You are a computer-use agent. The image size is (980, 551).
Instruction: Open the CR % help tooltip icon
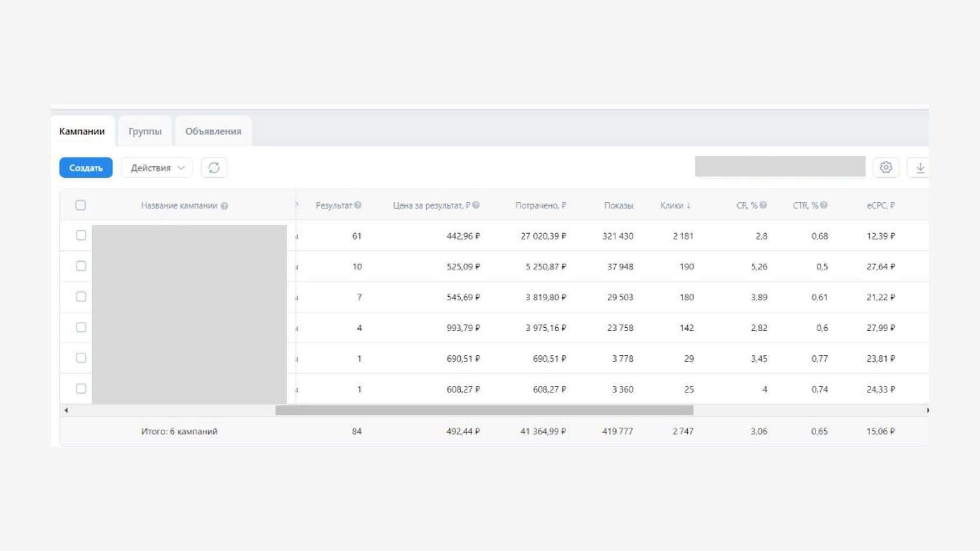[x=763, y=205]
